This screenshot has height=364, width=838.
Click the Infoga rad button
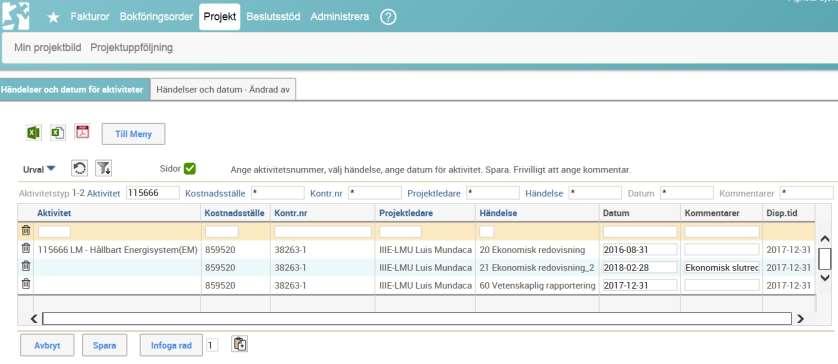coord(171,345)
